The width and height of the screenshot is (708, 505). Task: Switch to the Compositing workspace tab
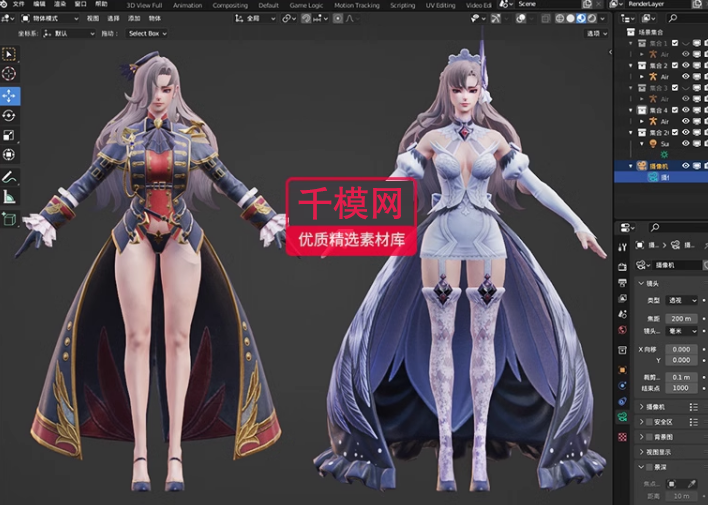[x=230, y=5]
